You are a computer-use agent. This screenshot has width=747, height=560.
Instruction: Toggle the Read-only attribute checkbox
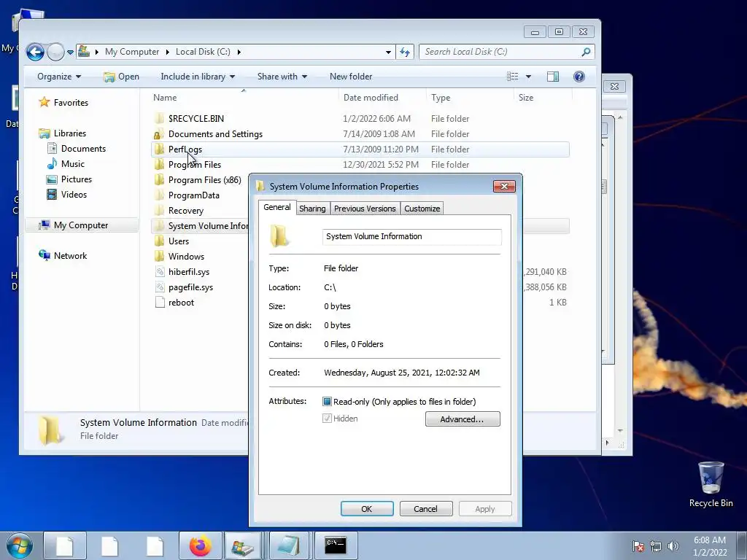327,402
